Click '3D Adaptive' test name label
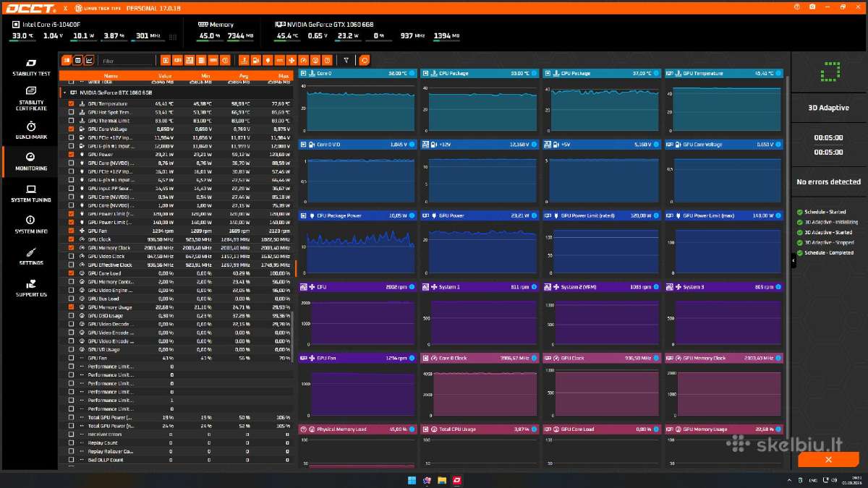 pos(829,108)
